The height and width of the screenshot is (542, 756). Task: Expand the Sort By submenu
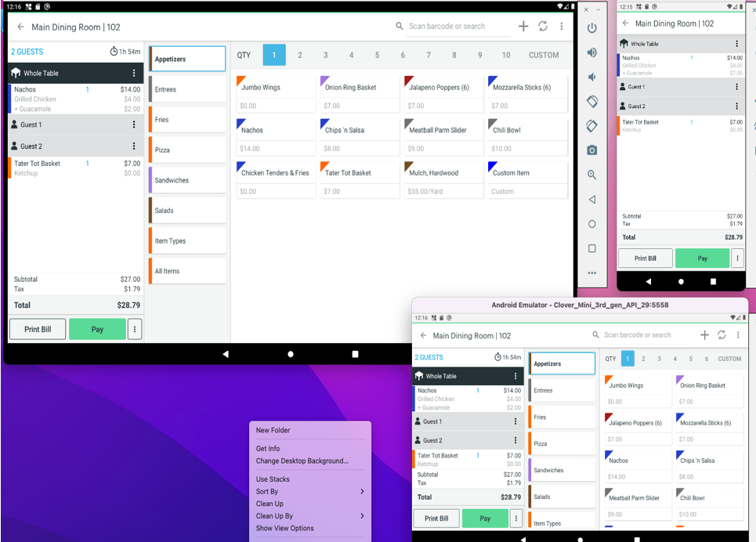(x=310, y=492)
